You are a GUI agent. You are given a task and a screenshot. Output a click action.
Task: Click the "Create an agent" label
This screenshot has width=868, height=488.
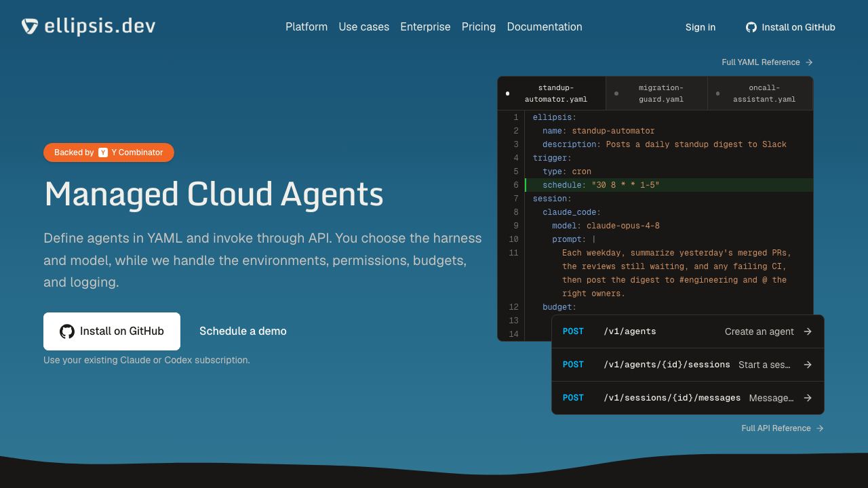[x=759, y=331]
